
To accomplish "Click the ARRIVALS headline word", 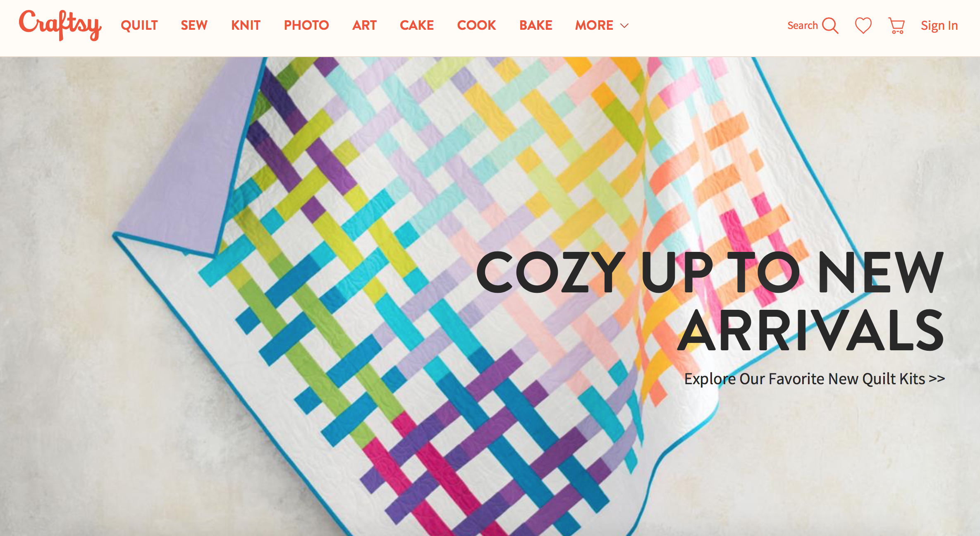I will tap(811, 330).
